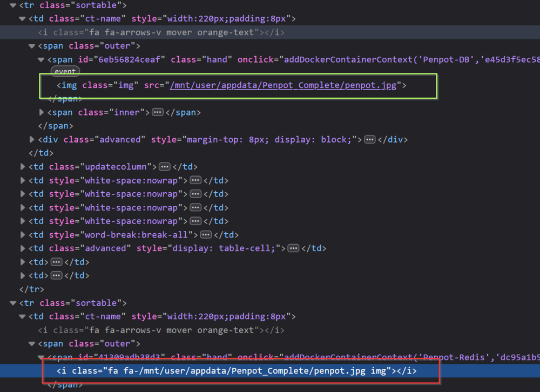
Task: Click the ellipsis badge in td updatecolumn
Action: [x=165, y=167]
